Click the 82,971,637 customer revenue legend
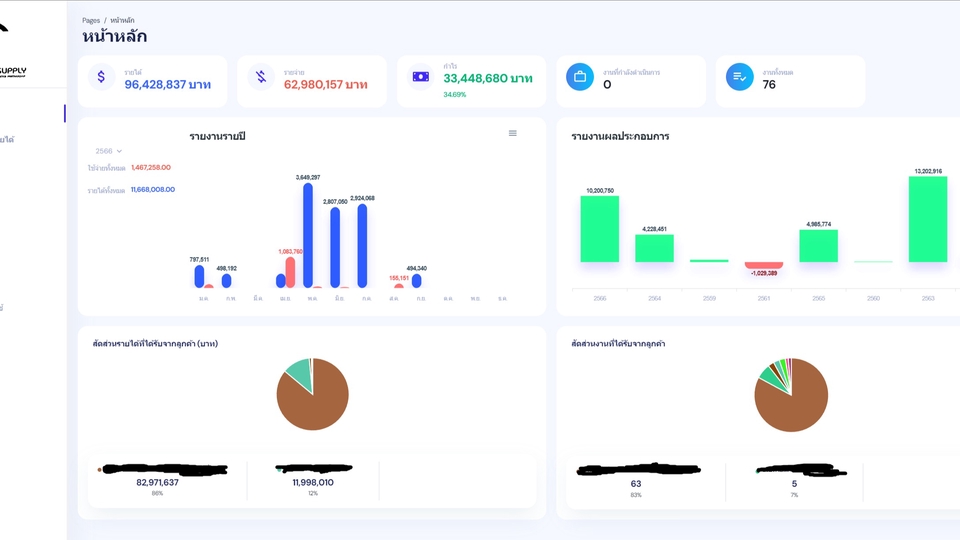 click(x=157, y=483)
